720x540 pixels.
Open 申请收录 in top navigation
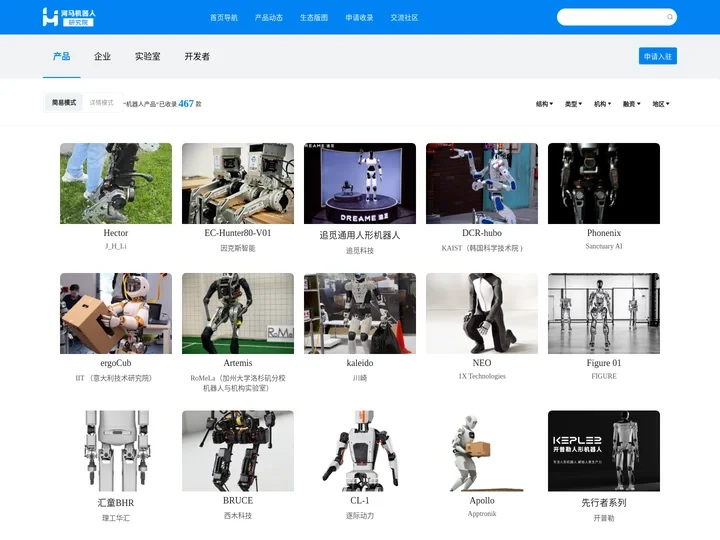(359, 17)
